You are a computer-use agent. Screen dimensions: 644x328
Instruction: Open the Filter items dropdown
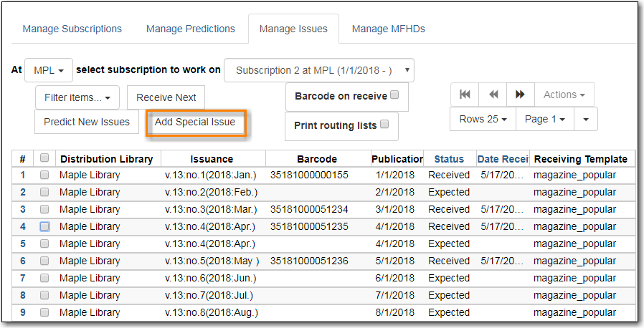tap(77, 97)
